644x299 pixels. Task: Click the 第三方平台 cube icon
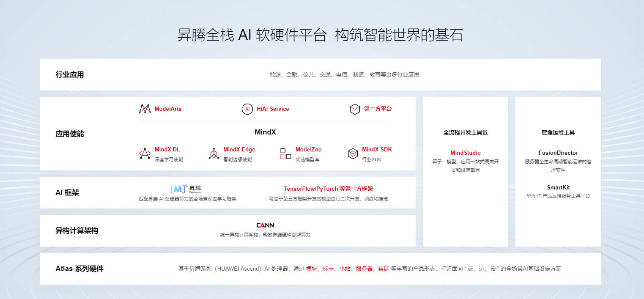tap(355, 109)
